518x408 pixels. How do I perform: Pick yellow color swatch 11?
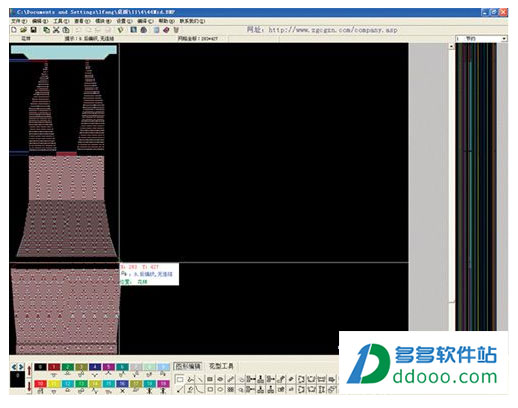click(54, 384)
